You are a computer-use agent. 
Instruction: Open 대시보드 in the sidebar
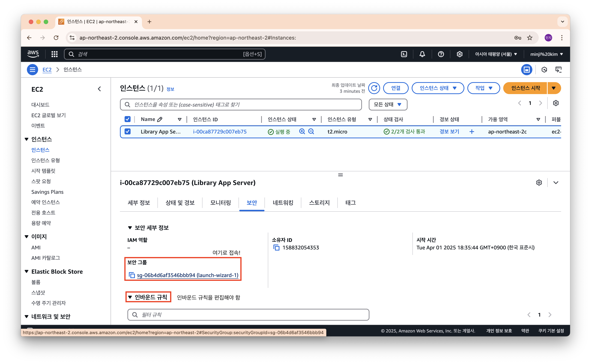[x=41, y=105]
